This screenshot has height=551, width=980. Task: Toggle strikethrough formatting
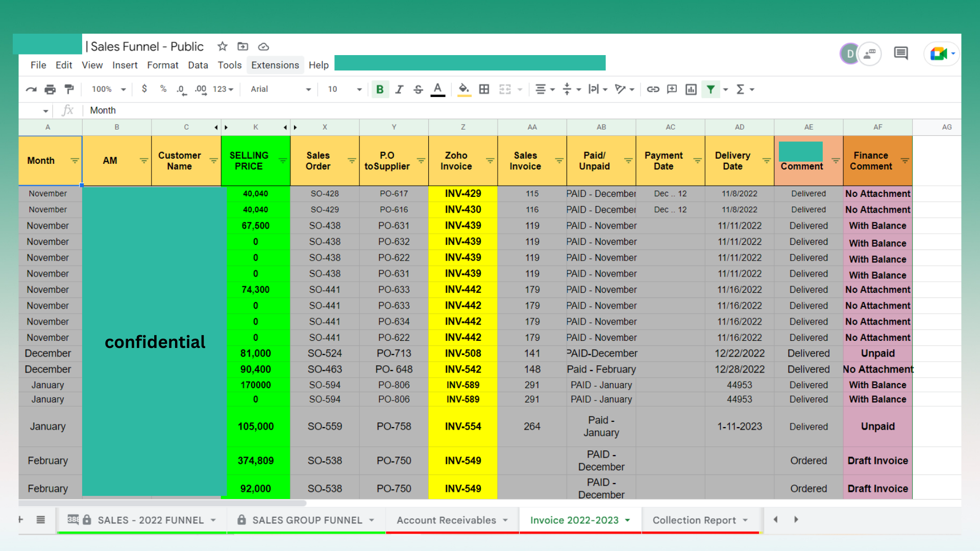[418, 89]
